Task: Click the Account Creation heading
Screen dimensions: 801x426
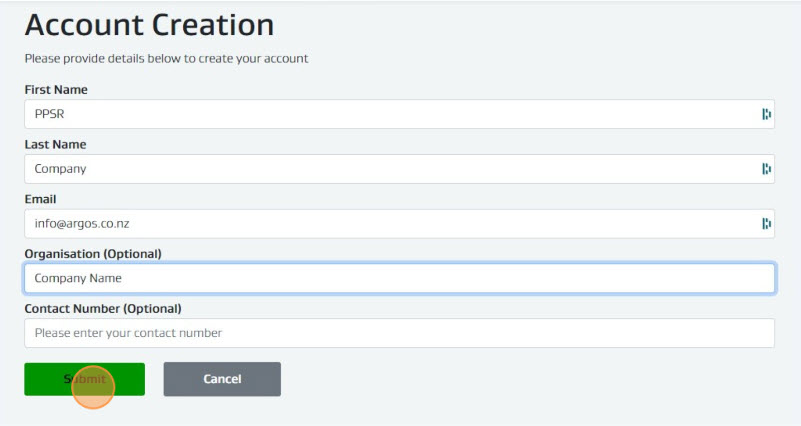Action: click(x=149, y=25)
